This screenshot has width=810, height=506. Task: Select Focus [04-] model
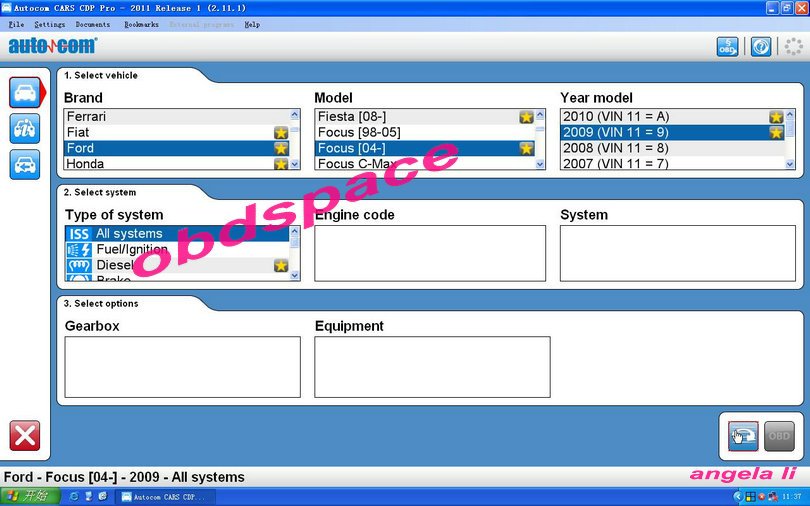pyautogui.click(x=424, y=148)
